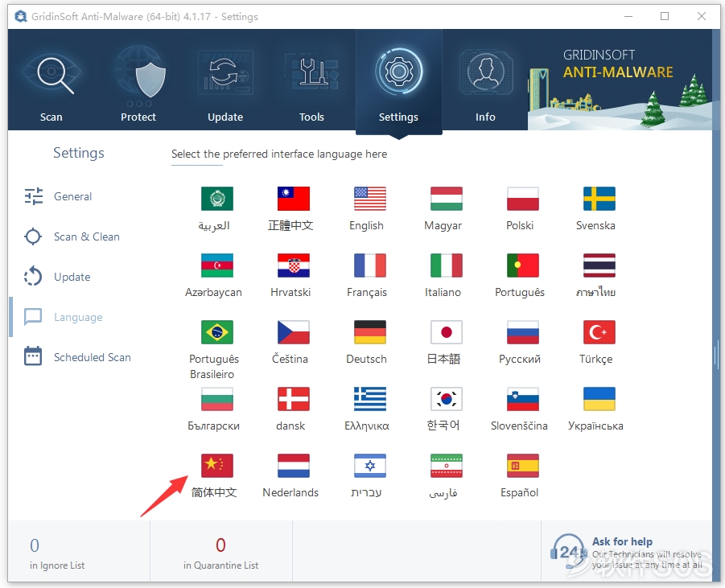Choose the Türkçe flag

599,332
